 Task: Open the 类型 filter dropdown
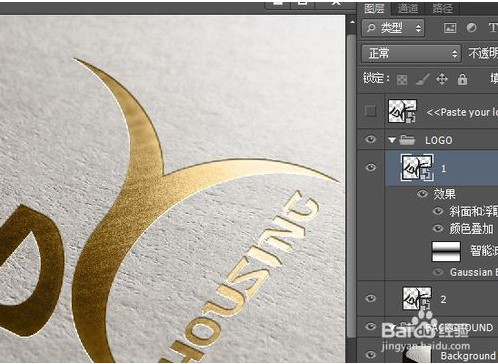click(393, 28)
